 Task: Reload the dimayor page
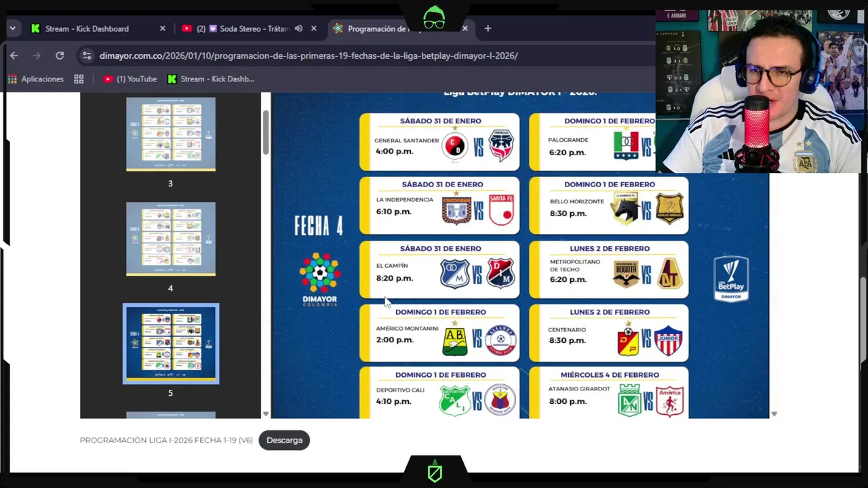(x=60, y=56)
